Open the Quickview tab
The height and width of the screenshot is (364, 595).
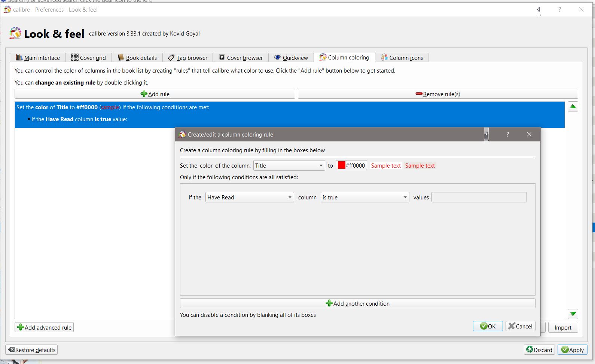point(291,58)
